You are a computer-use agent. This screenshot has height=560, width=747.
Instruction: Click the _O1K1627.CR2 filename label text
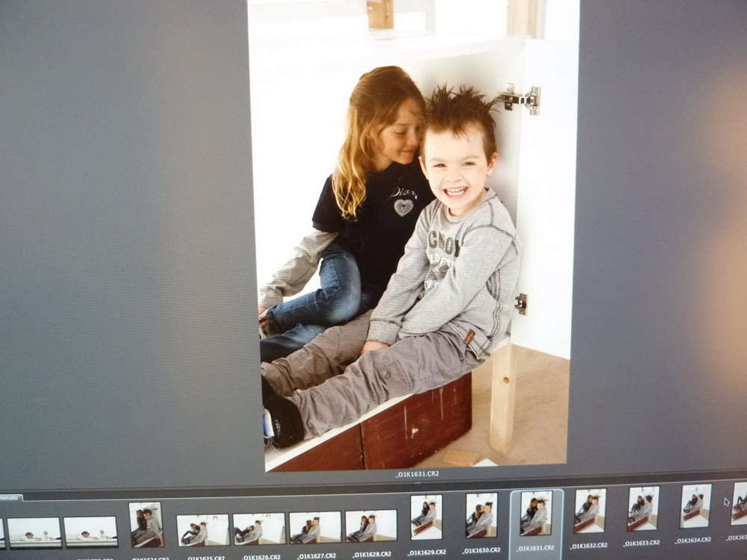(316, 556)
